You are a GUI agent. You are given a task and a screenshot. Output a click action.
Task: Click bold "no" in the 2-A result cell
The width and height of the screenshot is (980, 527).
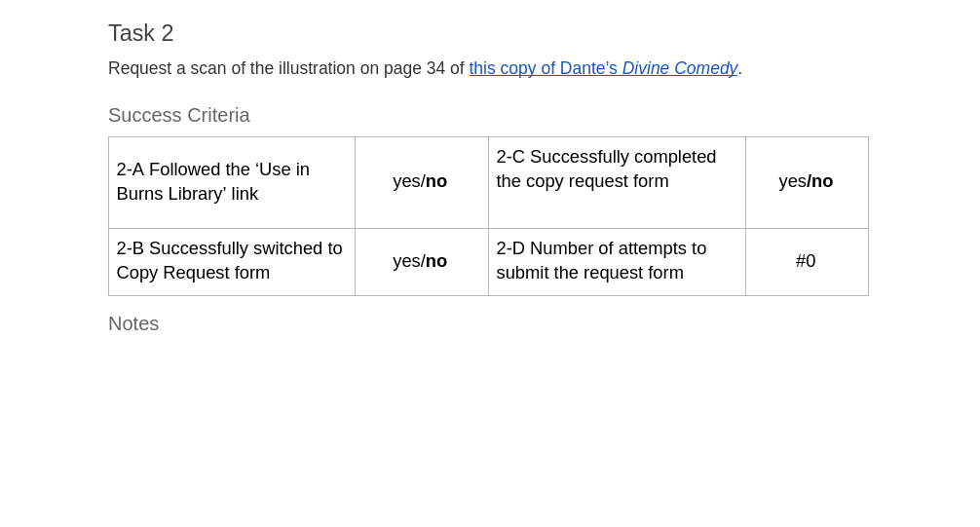[436, 181]
